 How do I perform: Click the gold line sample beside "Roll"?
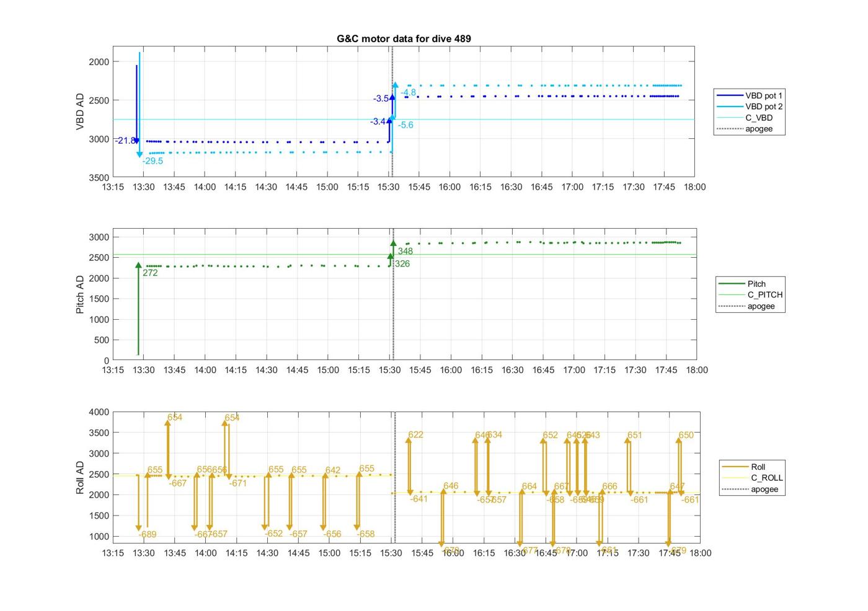pos(735,467)
